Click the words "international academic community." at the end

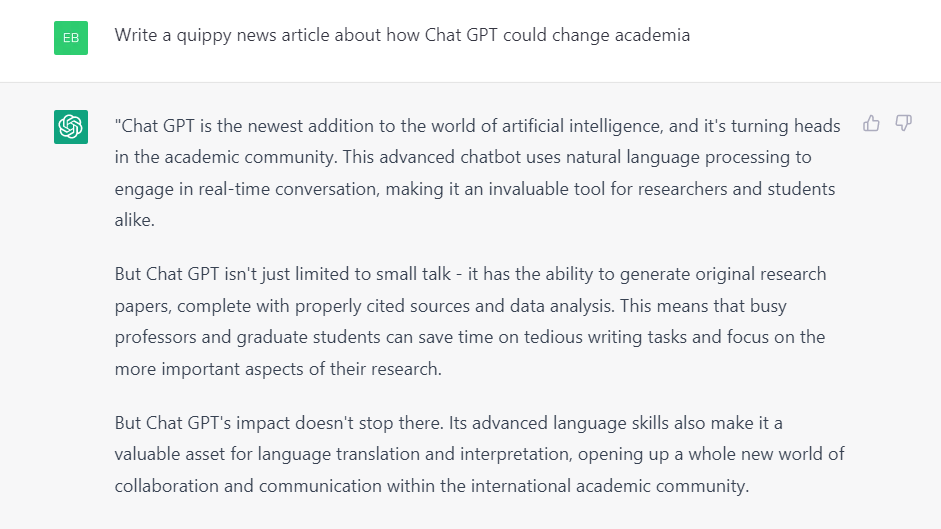coord(610,486)
